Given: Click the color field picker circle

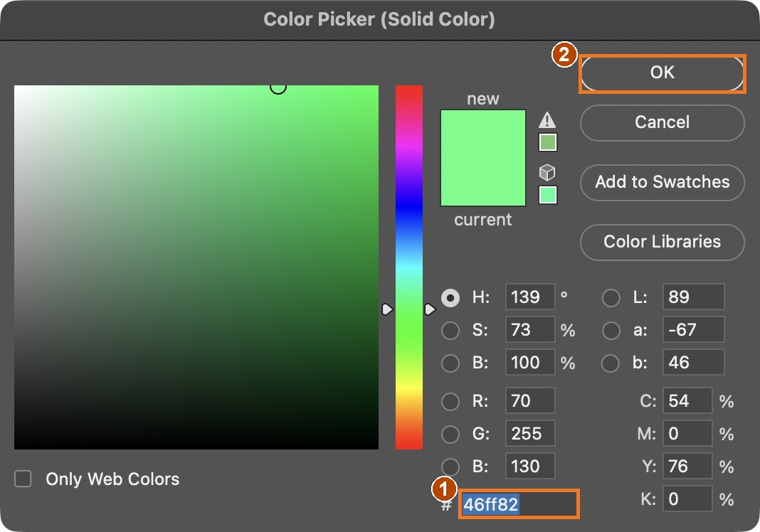Looking at the screenshot, I should [x=278, y=86].
